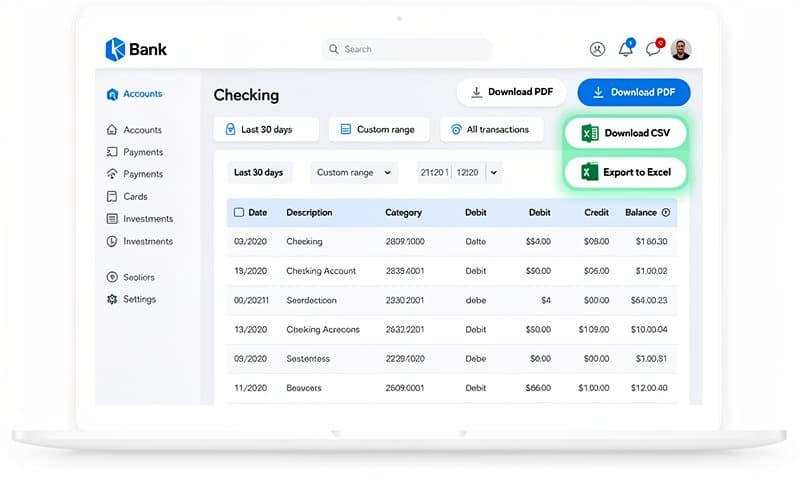Screen dimensions: 800x480
Task: Sort by Category column header
Action: (x=404, y=212)
